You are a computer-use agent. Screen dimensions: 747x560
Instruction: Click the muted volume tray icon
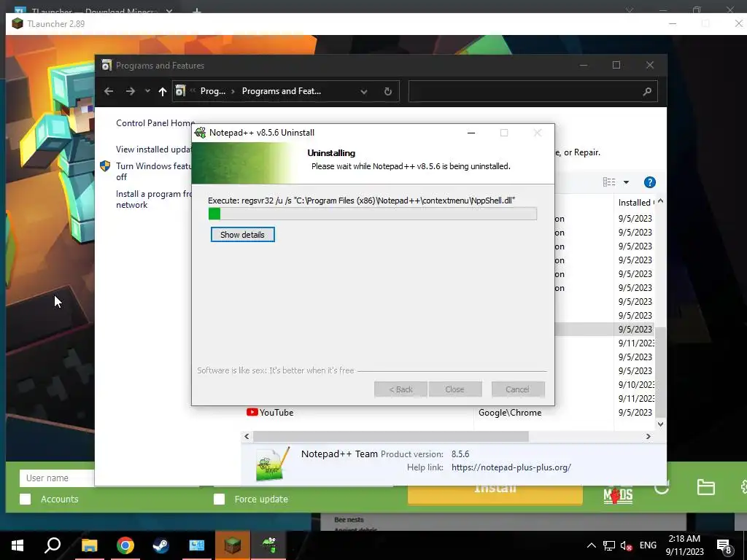(x=626, y=545)
